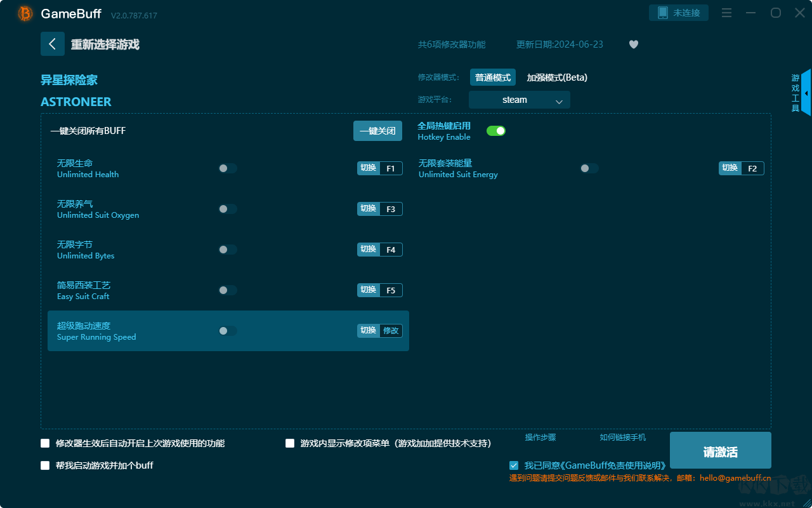Image resolution: width=812 pixels, height=508 pixels.
Task: Open the 如何链接手机 help link
Action: 622,438
